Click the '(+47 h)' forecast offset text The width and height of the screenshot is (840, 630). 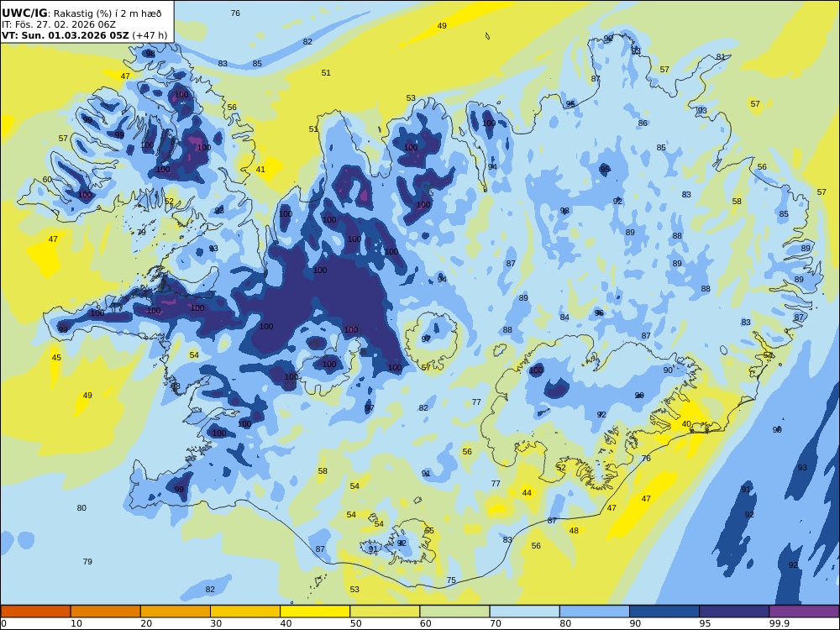point(150,35)
